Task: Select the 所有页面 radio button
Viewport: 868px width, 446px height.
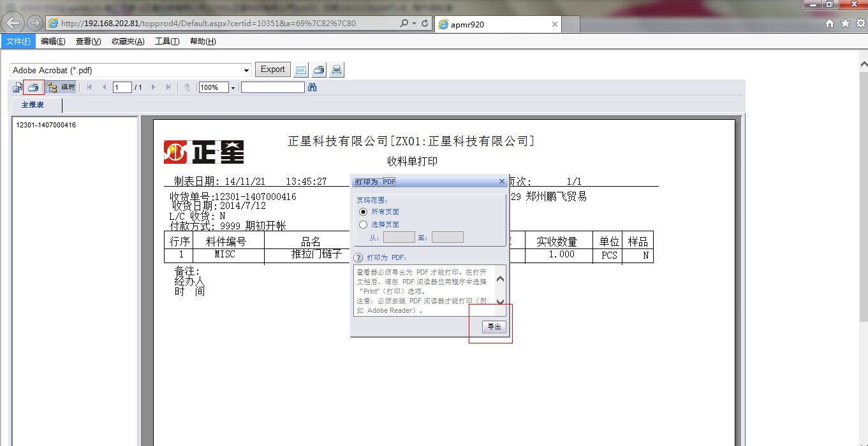Action: point(364,212)
